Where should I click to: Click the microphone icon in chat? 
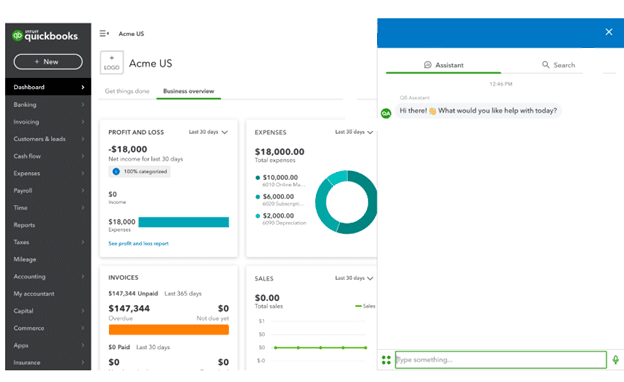[x=615, y=360]
